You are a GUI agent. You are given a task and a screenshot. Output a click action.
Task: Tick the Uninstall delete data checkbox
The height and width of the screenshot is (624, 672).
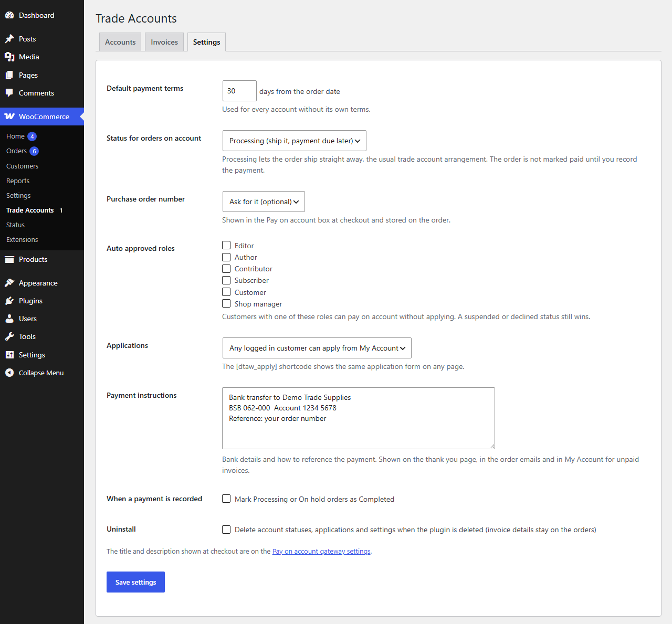pyautogui.click(x=226, y=530)
